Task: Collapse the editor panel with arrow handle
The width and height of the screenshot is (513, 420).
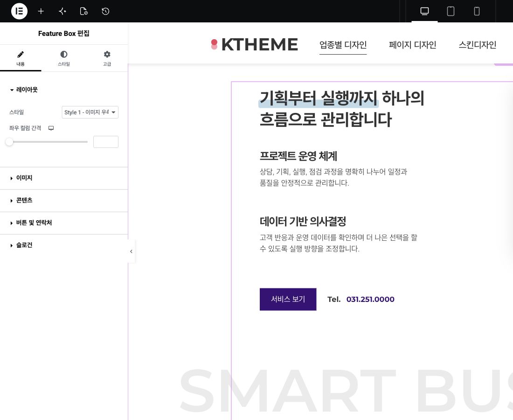Action: [x=131, y=252]
